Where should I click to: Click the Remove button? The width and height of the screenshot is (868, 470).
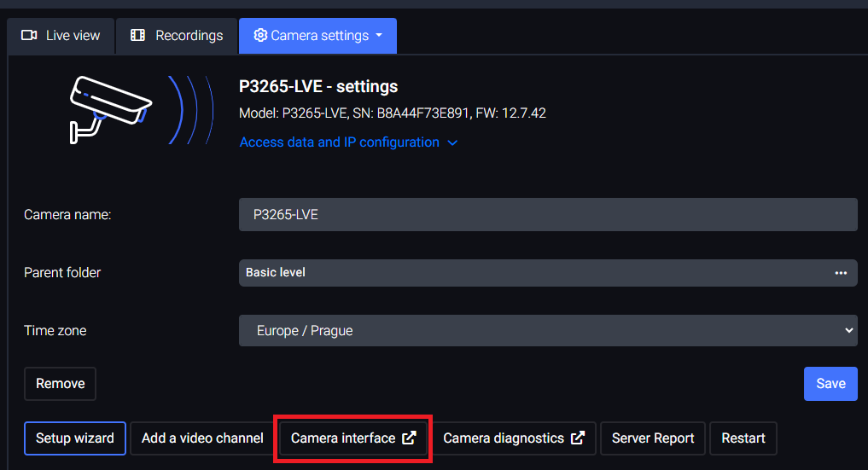(x=60, y=384)
